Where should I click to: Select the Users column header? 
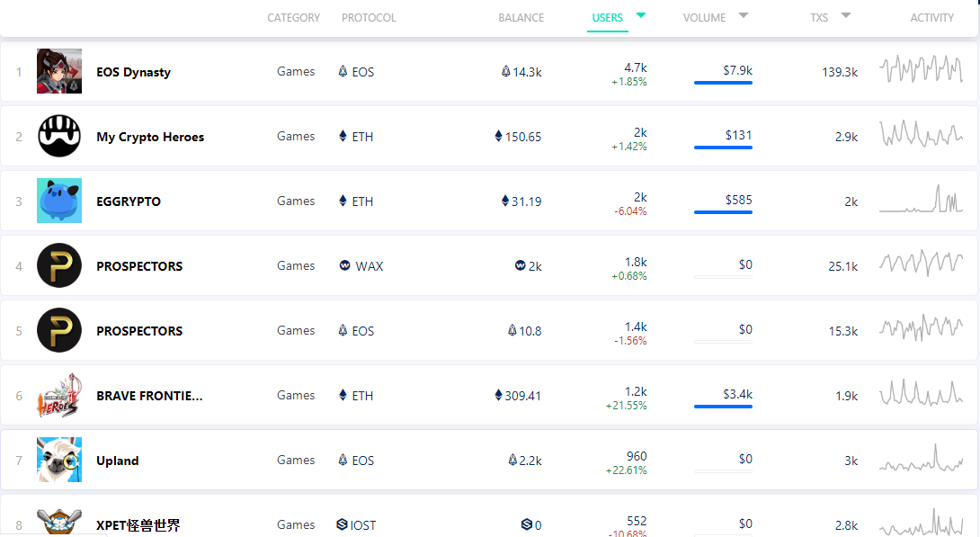[x=607, y=18]
